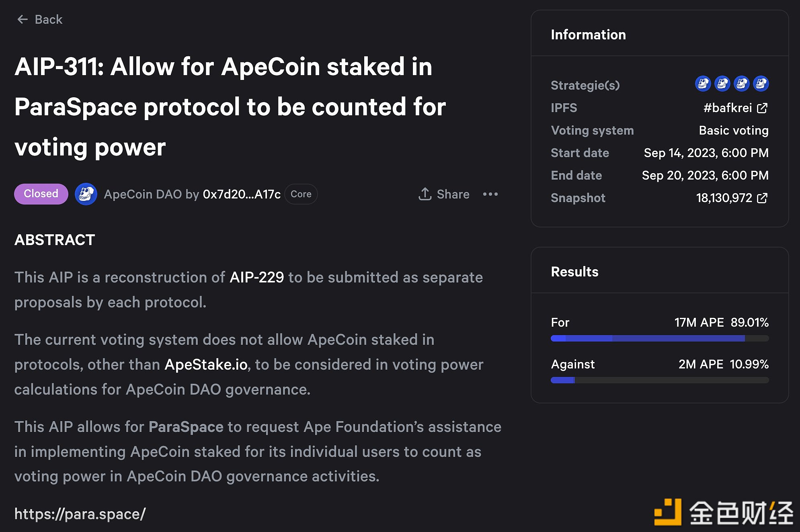Open author address 0x7d20...A17c
Viewport: 800px width, 532px height.
[x=242, y=194]
